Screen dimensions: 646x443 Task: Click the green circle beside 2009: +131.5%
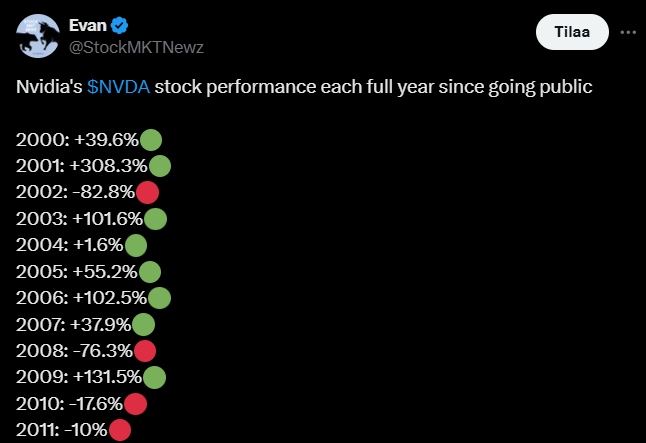pos(154,377)
